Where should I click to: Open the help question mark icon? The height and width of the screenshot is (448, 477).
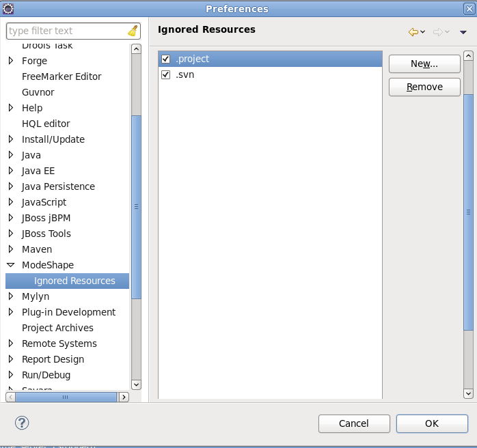(x=22, y=423)
